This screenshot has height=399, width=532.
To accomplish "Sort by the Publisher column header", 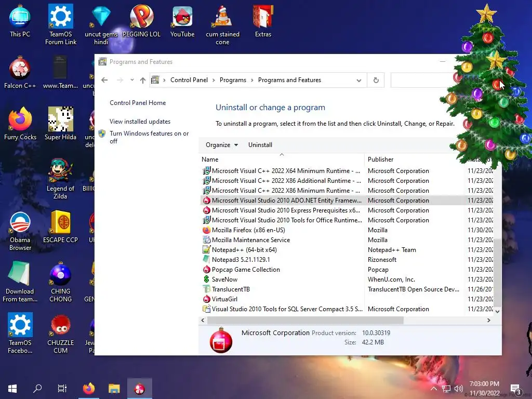I will [414, 159].
